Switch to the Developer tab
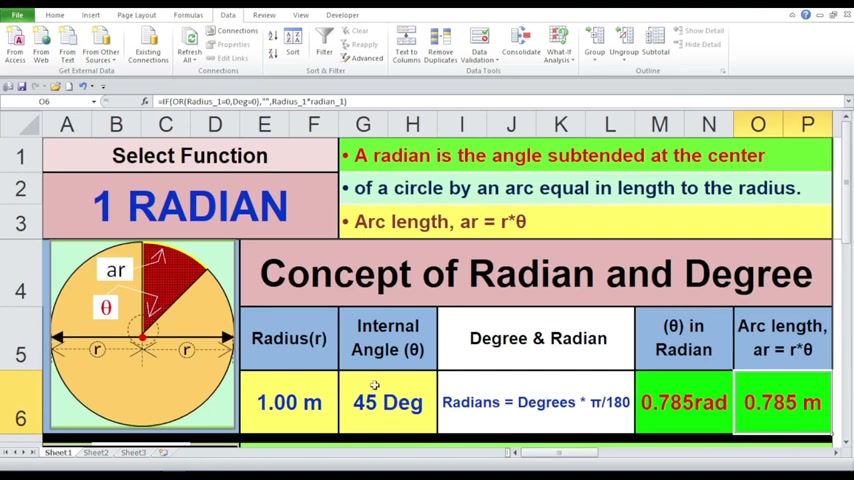Viewport: 854px width, 480px height. pos(343,15)
